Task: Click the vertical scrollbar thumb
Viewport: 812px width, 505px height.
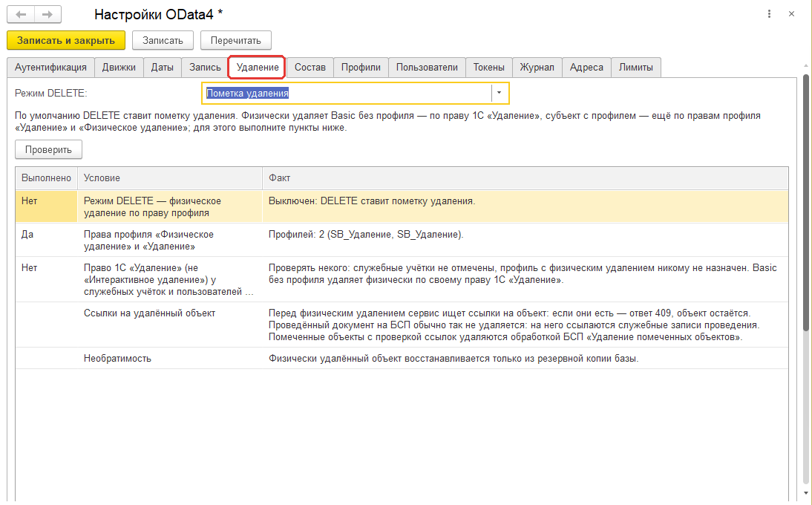Action: [x=806, y=203]
